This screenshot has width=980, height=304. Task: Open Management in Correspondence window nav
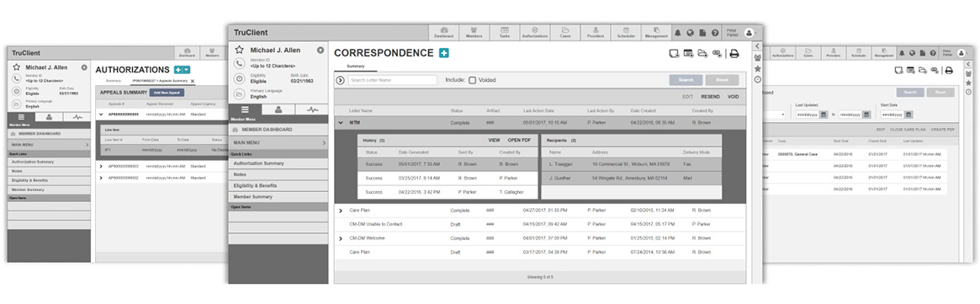[656, 33]
